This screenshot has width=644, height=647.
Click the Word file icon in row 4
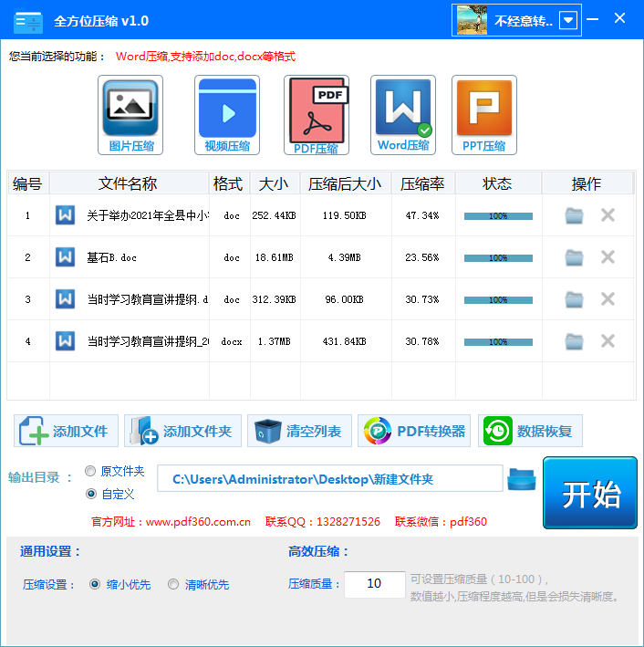(65, 341)
